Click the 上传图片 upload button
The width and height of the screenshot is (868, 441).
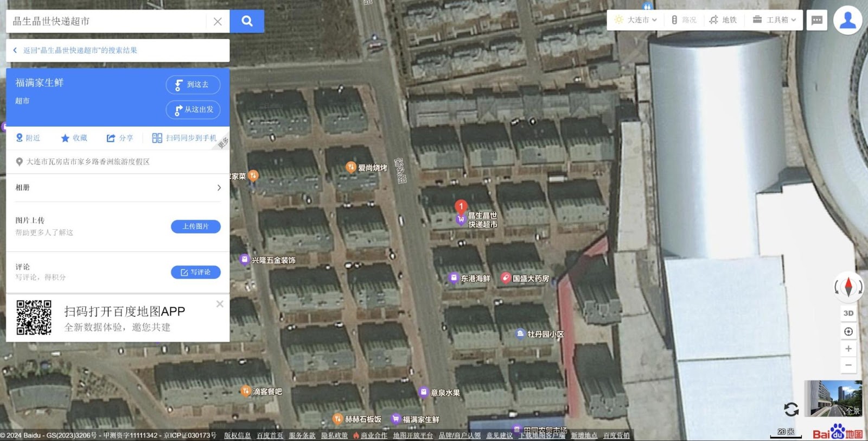[196, 226]
